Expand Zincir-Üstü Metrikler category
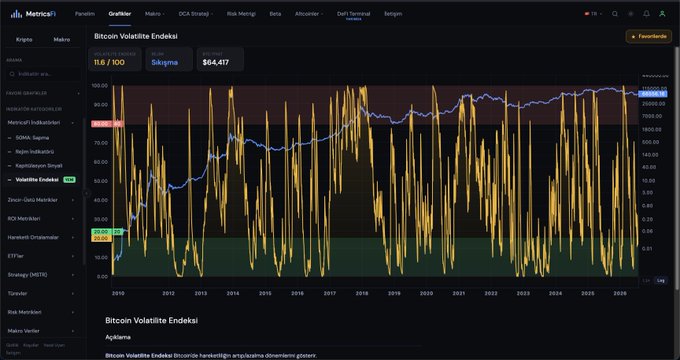Viewport: 680px width, 360px height. click(41, 200)
